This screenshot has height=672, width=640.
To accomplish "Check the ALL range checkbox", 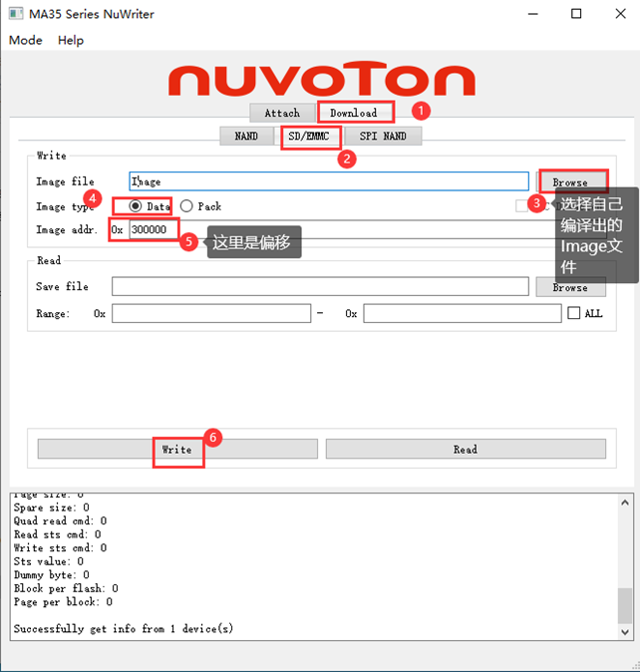I will [573, 313].
